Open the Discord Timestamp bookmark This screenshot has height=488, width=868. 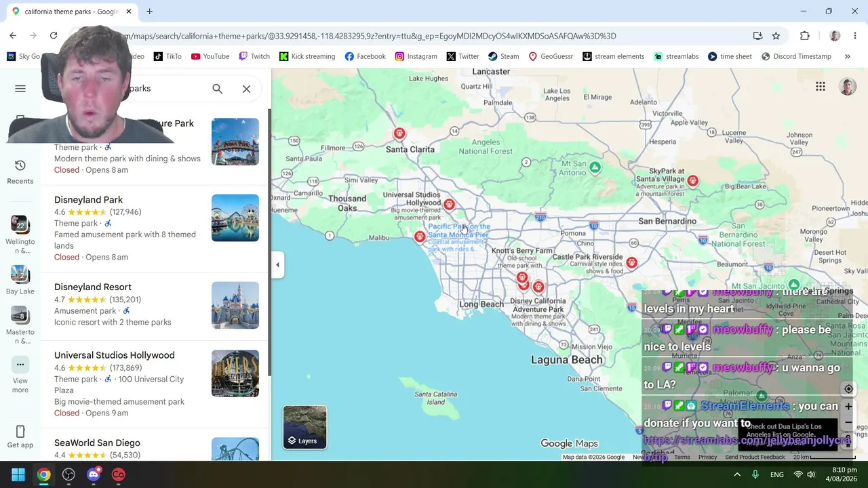click(796, 56)
